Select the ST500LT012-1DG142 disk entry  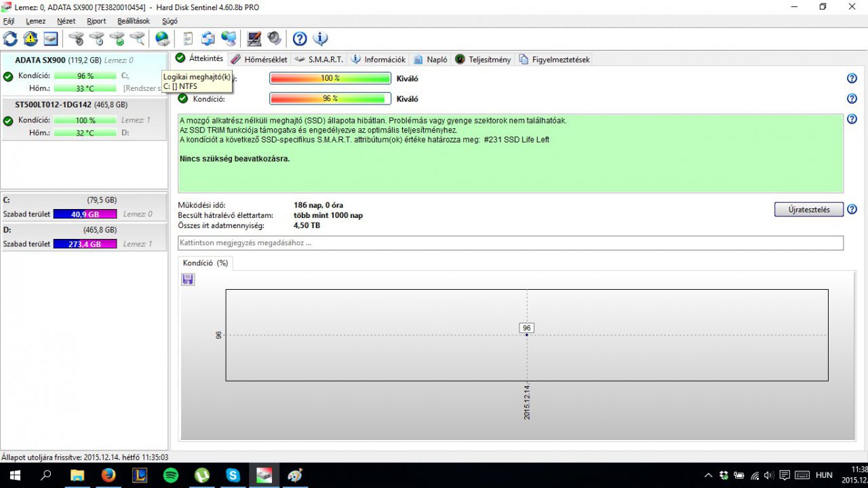tap(83, 119)
